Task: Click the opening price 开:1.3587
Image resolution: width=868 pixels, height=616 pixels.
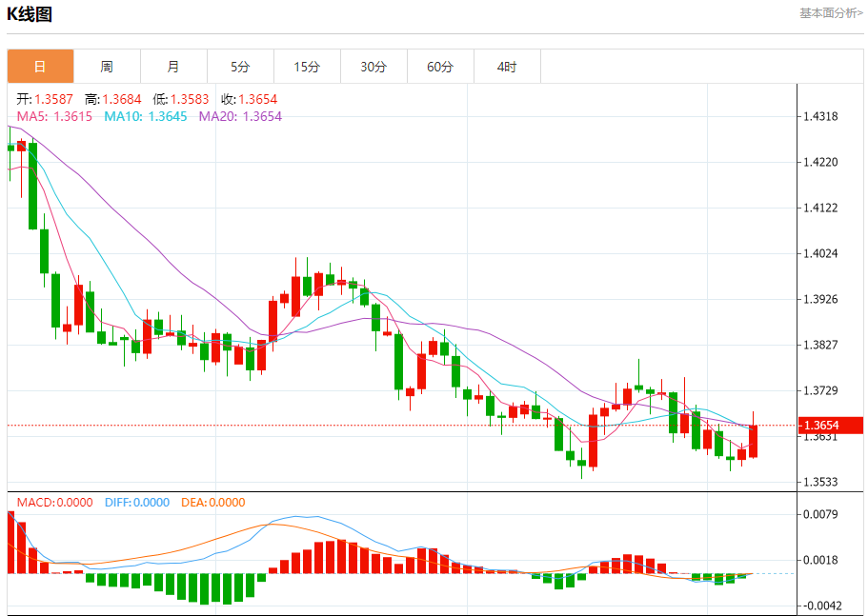Action: 45,99
